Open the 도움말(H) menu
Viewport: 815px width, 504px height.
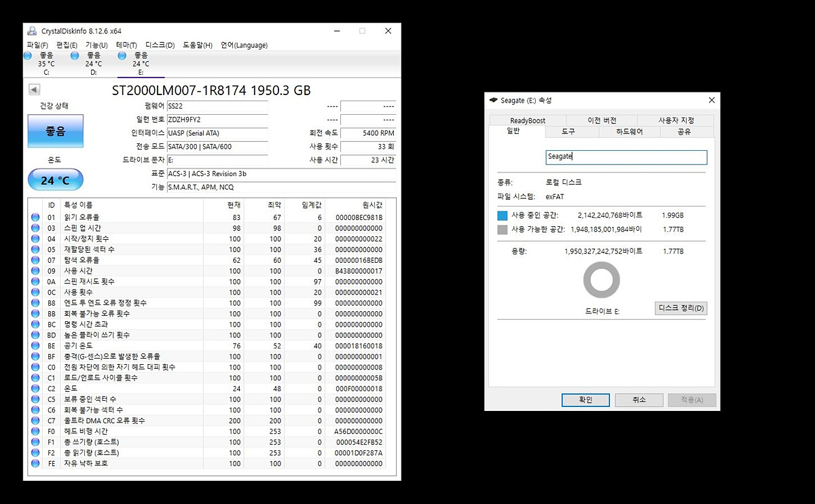(198, 45)
